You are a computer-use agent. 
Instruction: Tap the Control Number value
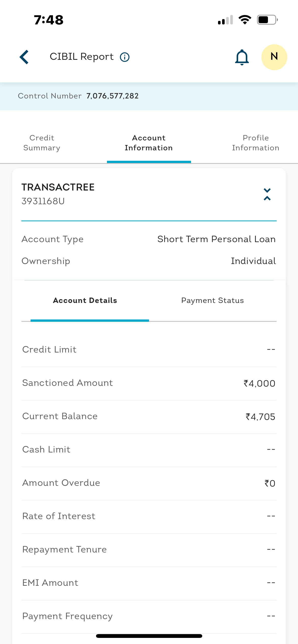[x=112, y=96]
